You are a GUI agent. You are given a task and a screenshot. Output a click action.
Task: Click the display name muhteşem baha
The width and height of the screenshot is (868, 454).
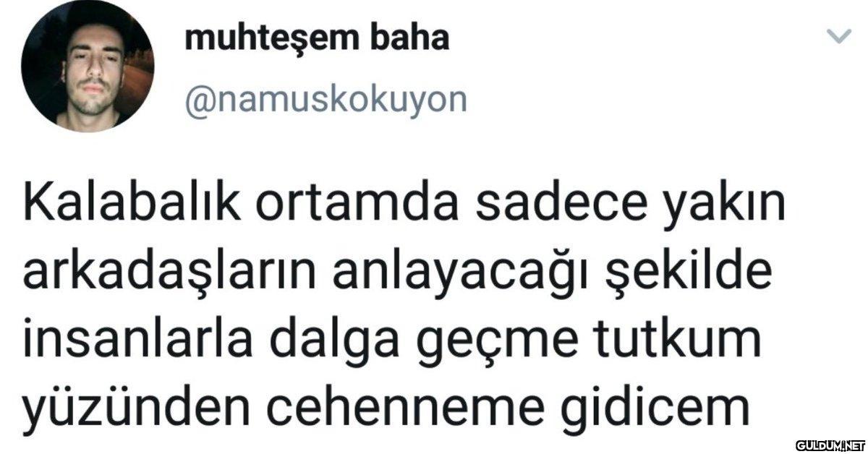pos(317,39)
